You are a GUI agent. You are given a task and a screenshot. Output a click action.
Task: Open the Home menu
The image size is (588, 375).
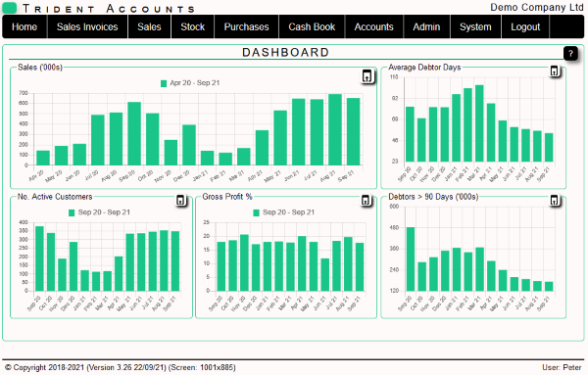click(24, 27)
